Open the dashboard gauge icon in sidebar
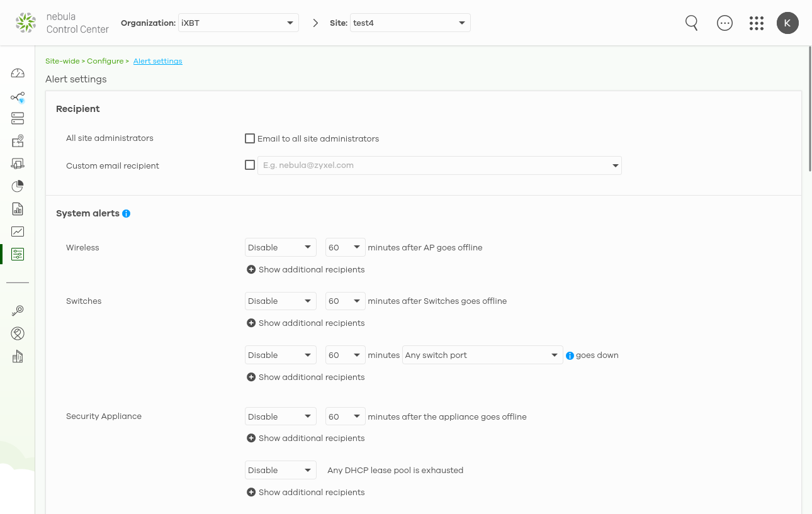 18,73
